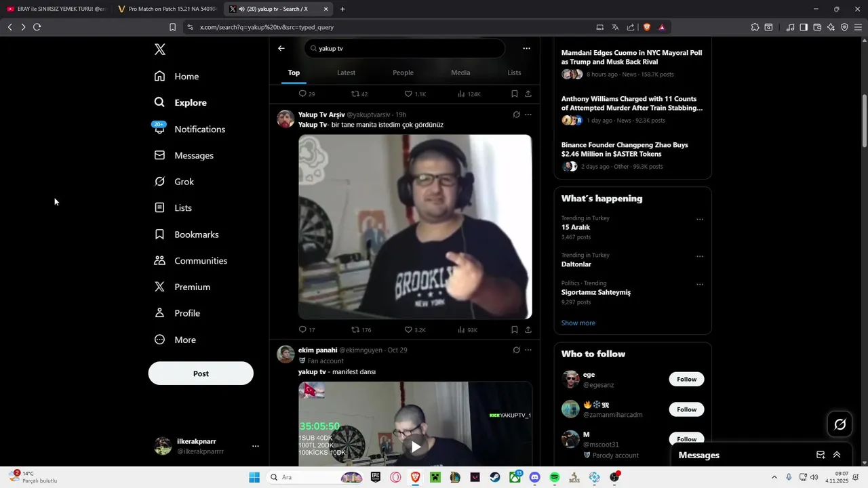Viewport: 868px width, 488px height.
Task: Open Premium in the sidebar
Action: [182, 287]
